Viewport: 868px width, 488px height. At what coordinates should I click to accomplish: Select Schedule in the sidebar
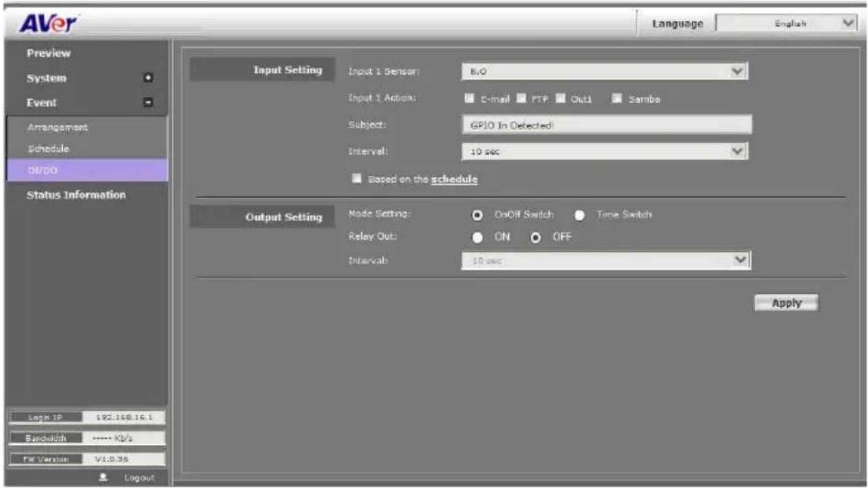coord(48,148)
